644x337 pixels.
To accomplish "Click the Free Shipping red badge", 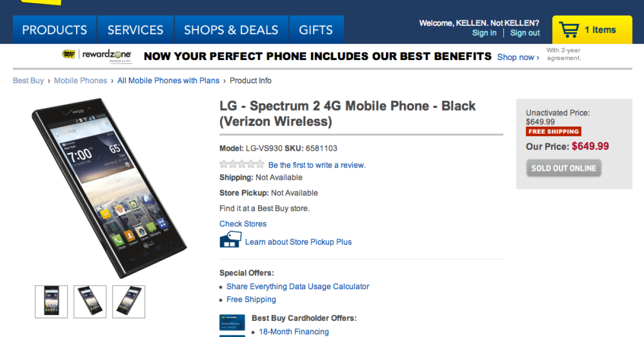I will [553, 131].
